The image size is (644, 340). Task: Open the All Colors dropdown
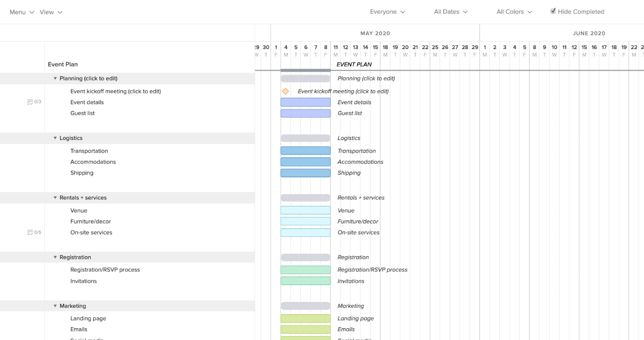tap(514, 11)
